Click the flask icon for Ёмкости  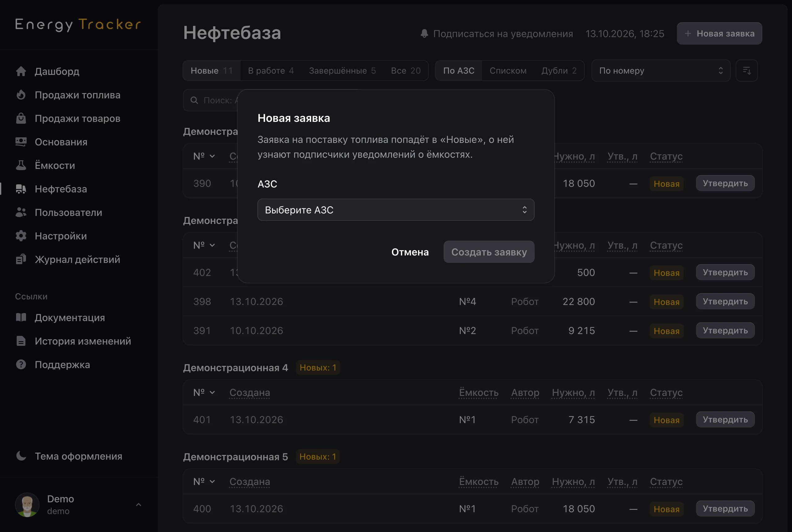pyautogui.click(x=21, y=165)
